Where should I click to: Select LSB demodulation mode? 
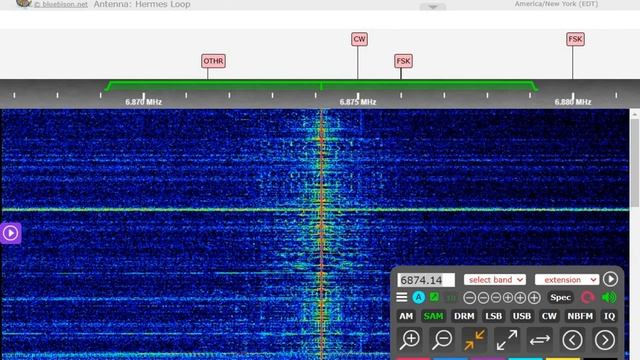[x=493, y=316]
